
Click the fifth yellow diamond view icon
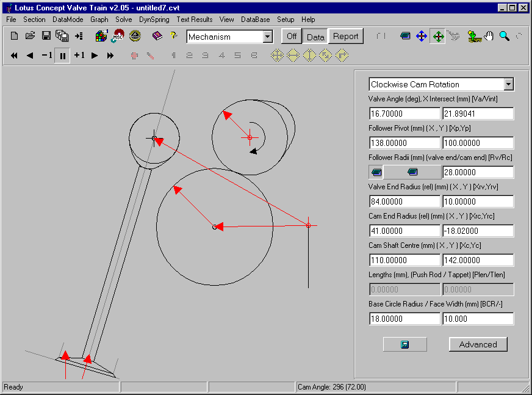(x=342, y=56)
